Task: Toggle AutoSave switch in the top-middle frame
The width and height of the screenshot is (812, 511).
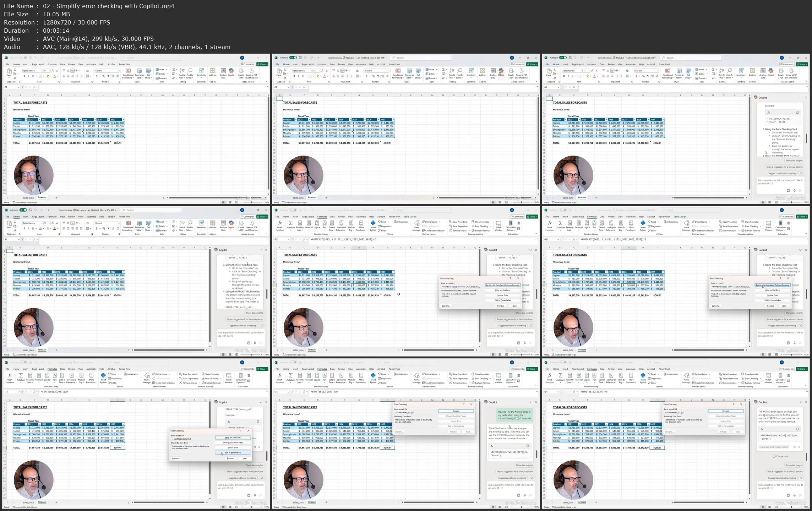Action: [293, 58]
